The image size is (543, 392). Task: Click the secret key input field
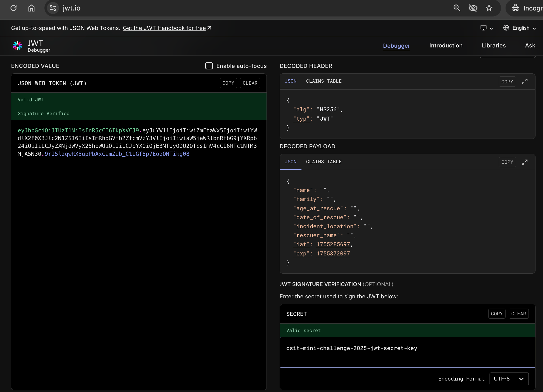[x=407, y=352]
